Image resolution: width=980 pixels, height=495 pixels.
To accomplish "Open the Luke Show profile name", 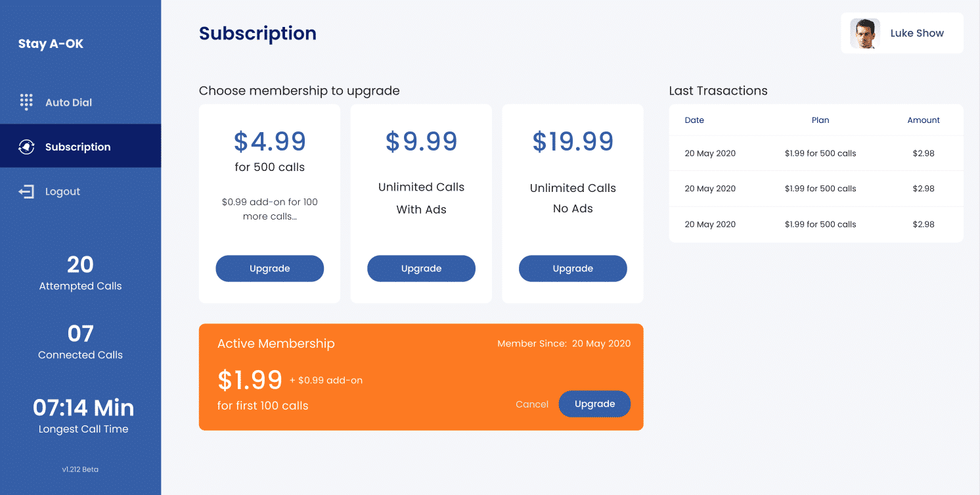I will coord(917,33).
